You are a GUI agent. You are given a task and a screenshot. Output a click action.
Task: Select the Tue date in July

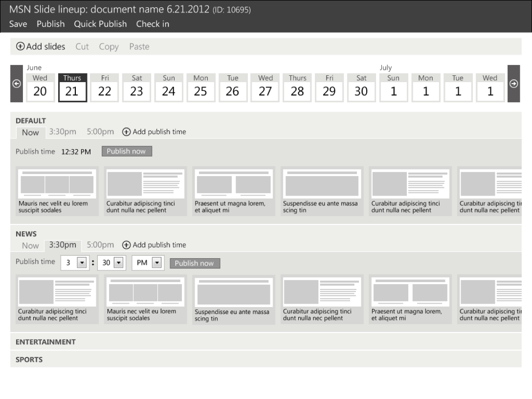click(x=458, y=88)
